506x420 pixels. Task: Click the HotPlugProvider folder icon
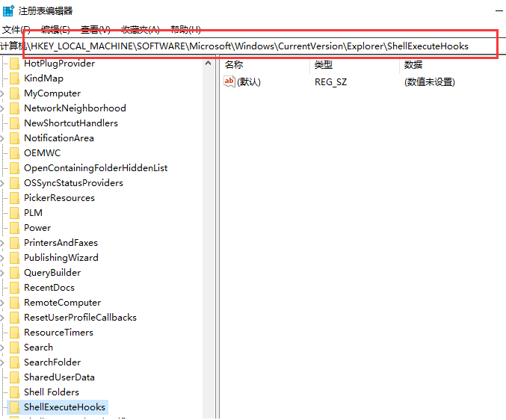point(14,64)
